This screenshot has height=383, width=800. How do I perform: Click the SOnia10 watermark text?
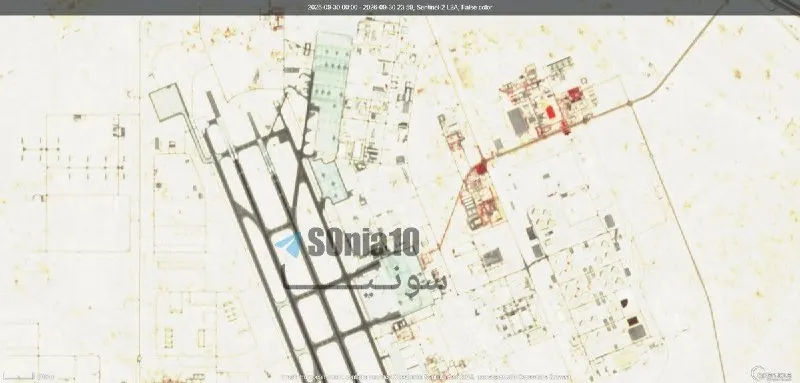pyautogui.click(x=364, y=242)
